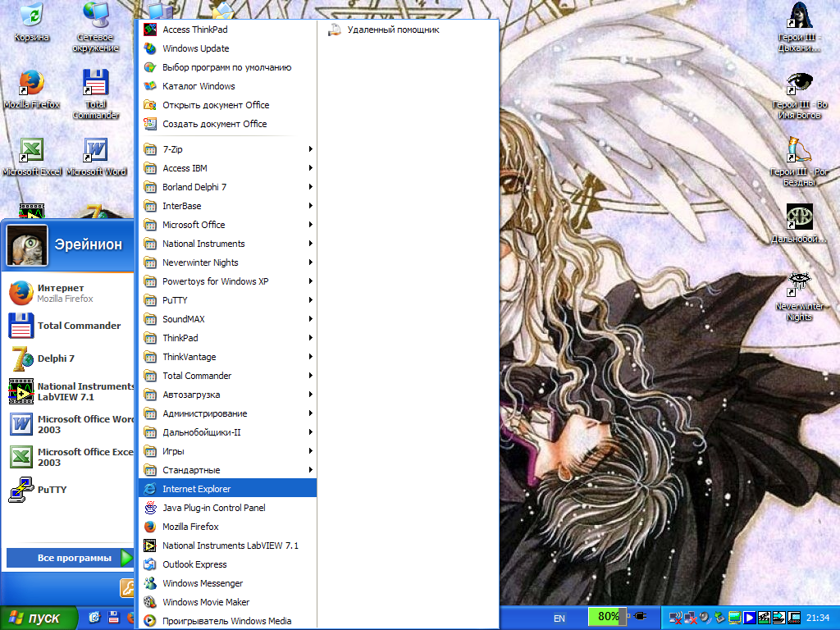Open Neverwinter Nights desktop shortcut
The height and width of the screenshot is (630, 840).
pos(799,284)
